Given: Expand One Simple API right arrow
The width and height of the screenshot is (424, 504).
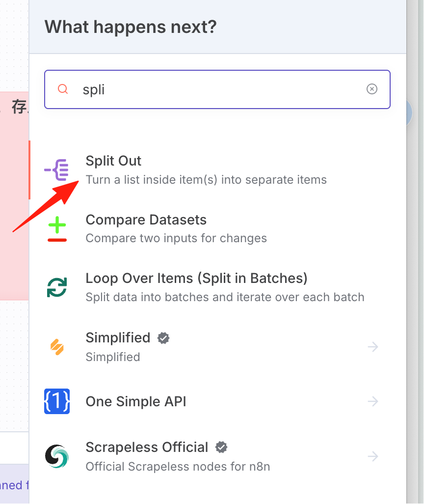Looking at the screenshot, I should pos(373,401).
